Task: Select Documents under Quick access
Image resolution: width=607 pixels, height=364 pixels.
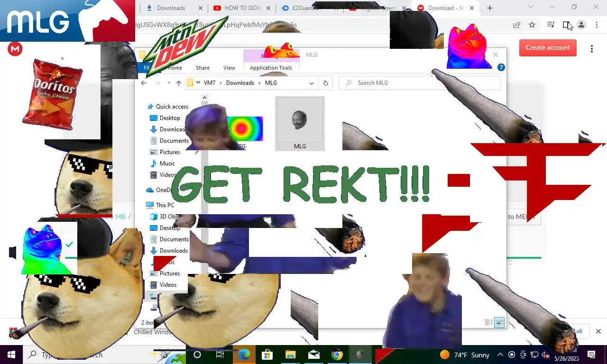Action: 169,141
